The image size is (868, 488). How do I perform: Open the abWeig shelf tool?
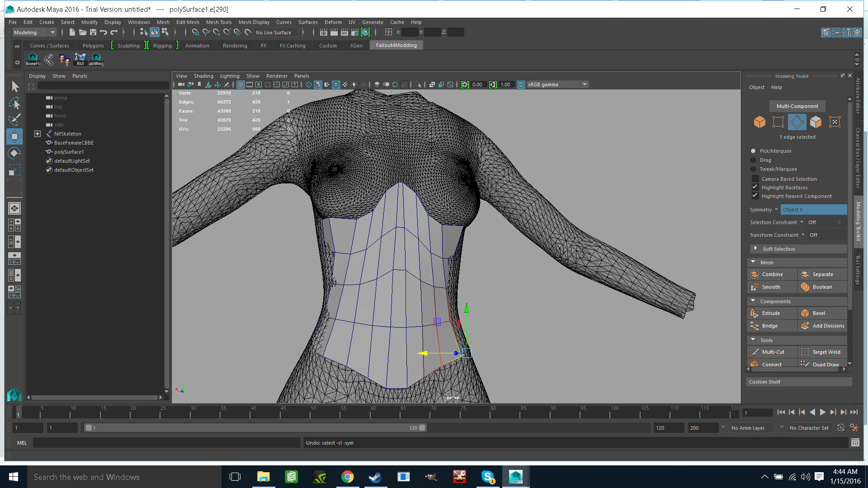[x=96, y=59]
